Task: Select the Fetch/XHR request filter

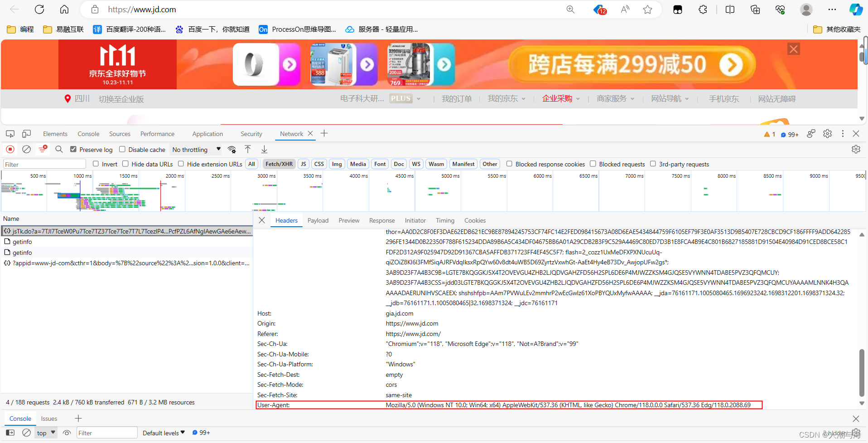Action: pos(279,164)
